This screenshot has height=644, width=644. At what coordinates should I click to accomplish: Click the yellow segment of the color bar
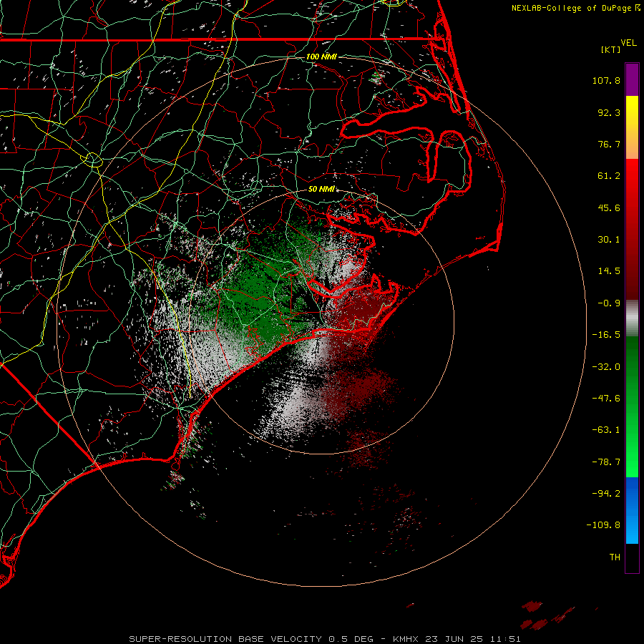pos(632,127)
